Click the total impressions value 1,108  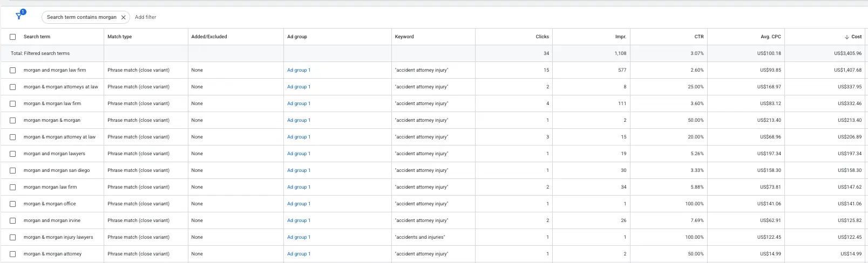(x=620, y=53)
